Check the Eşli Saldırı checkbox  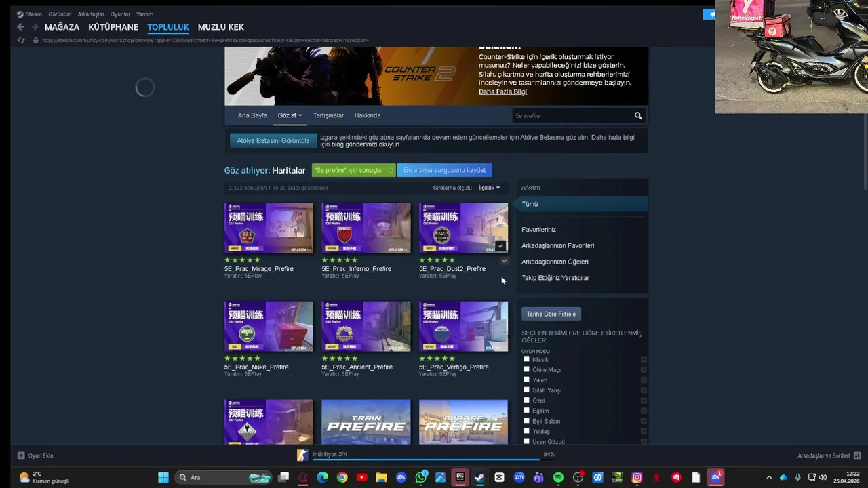(x=526, y=421)
